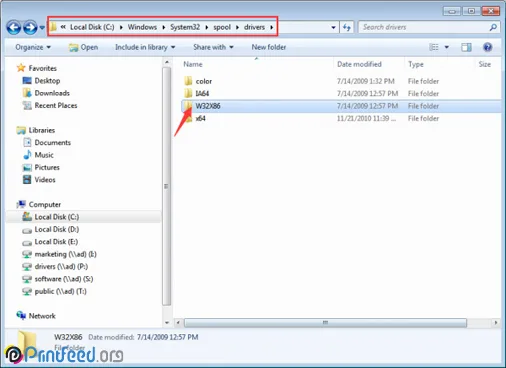506x368 pixels.
Task: Click the Network icon in sidebar
Action: point(21,315)
